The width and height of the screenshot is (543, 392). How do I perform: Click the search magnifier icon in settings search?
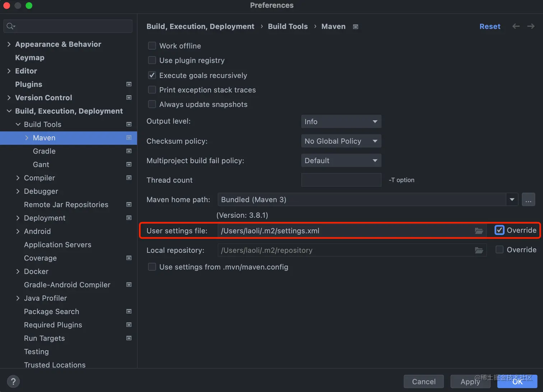point(10,26)
